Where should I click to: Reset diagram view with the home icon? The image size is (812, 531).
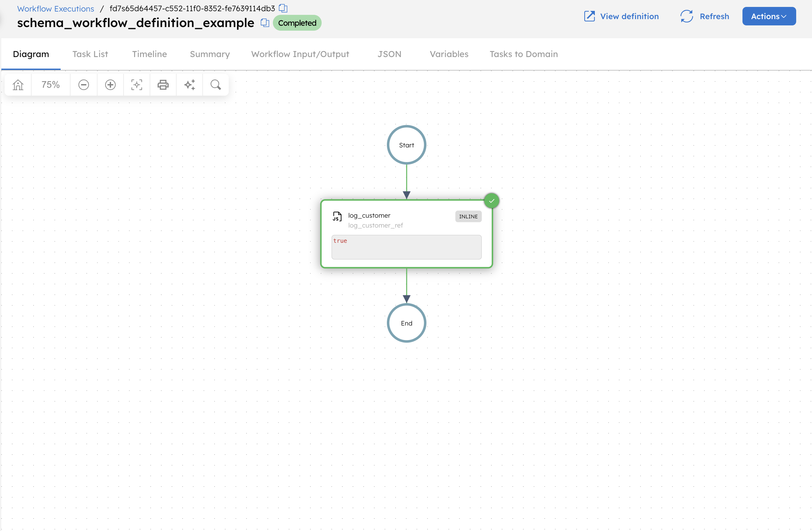click(x=18, y=84)
